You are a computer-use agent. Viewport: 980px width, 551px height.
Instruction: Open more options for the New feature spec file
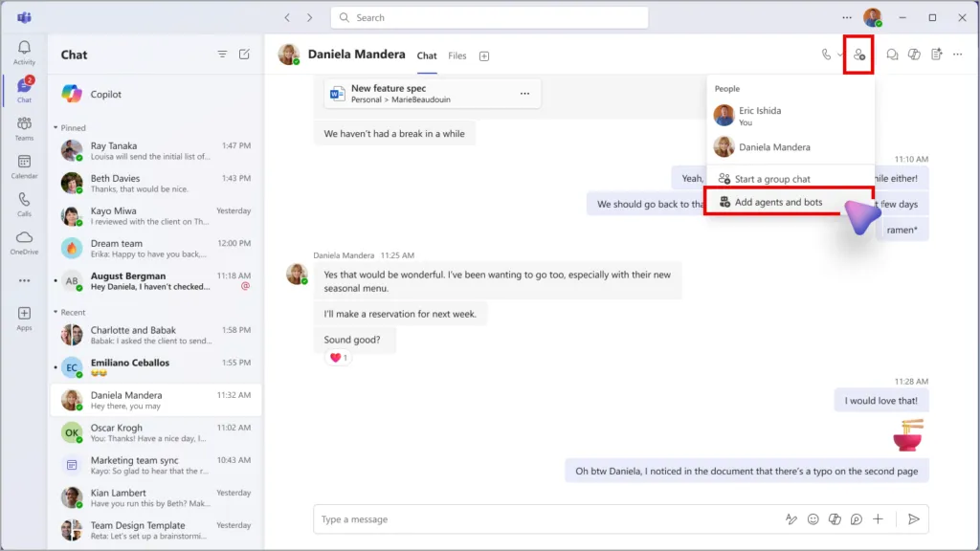point(524,92)
